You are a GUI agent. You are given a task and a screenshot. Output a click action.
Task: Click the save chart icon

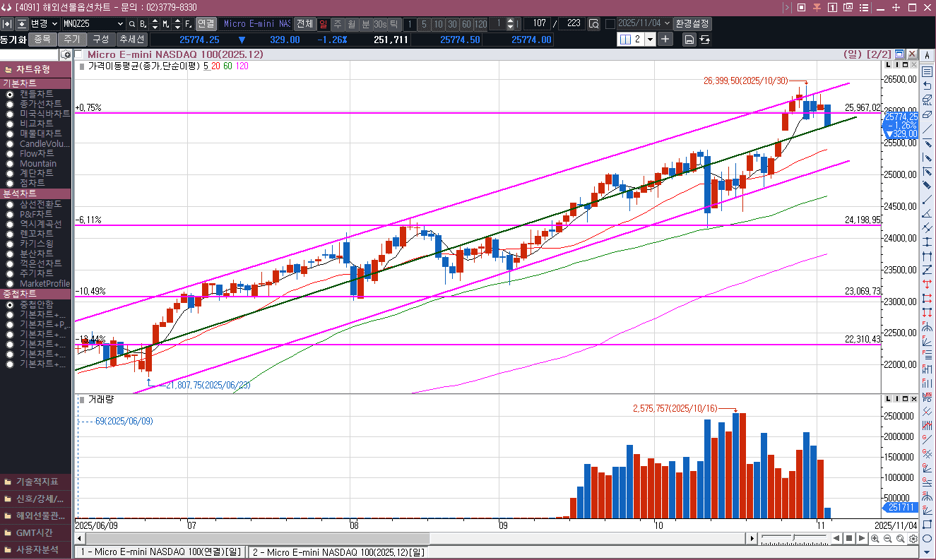pos(689,40)
